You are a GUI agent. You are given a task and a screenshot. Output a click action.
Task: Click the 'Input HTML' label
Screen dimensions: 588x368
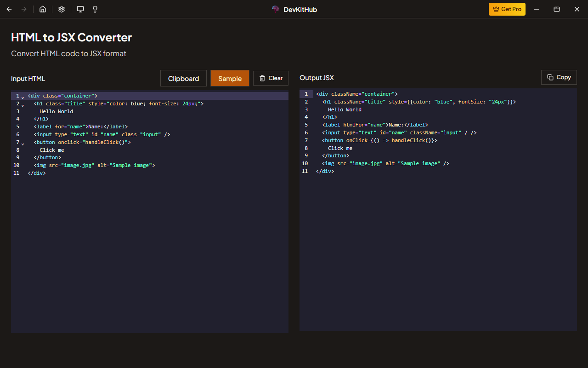[28, 79]
